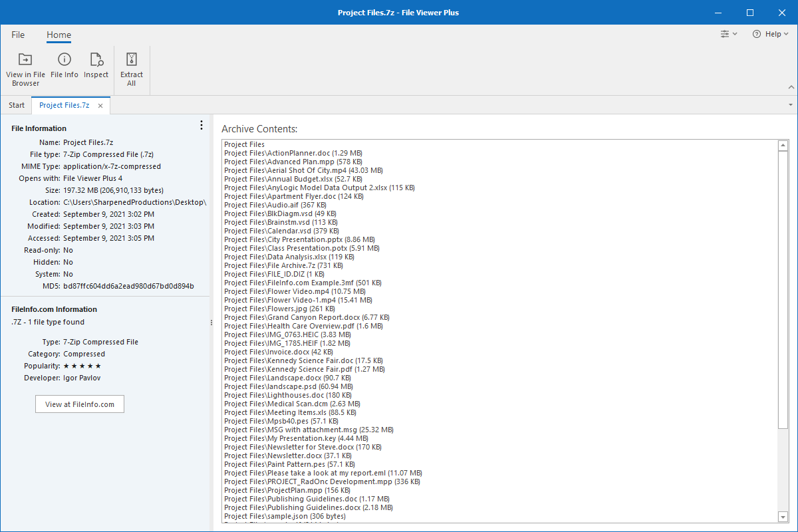Viewport: 798px width, 532px height.
Task: Open File Info for the archive
Action: coord(64,66)
